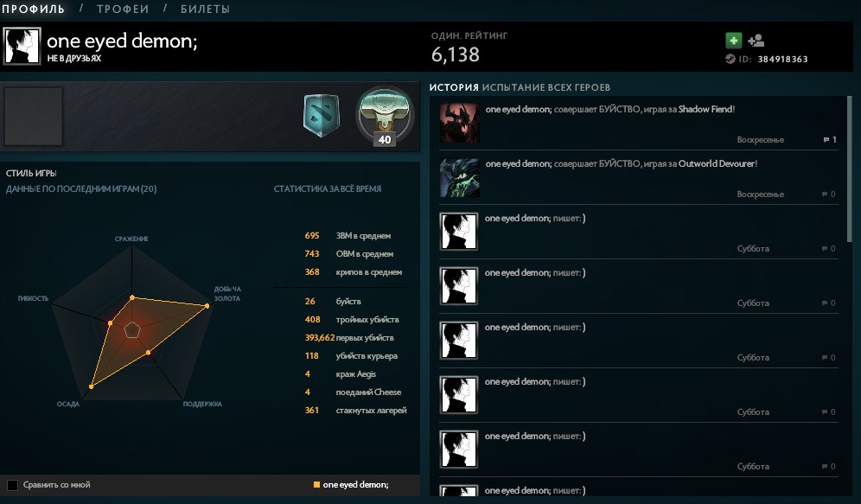Select the ИСТОРИЯ feed header
Screen dimensions: 861x504
tap(454, 87)
